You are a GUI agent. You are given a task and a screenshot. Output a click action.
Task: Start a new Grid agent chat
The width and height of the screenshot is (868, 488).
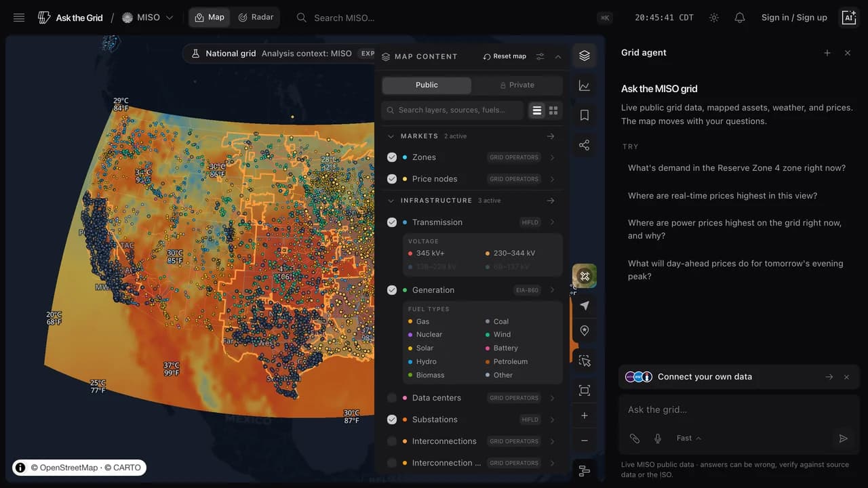click(x=827, y=53)
